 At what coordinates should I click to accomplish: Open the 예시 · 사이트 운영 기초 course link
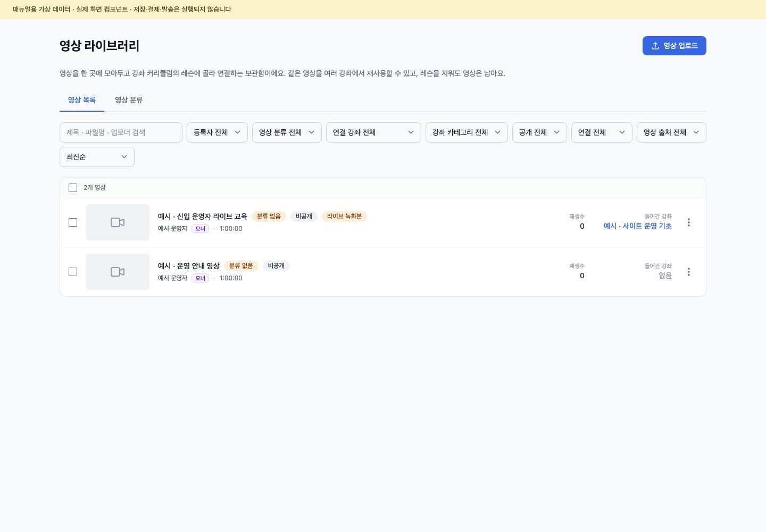pyautogui.click(x=637, y=226)
